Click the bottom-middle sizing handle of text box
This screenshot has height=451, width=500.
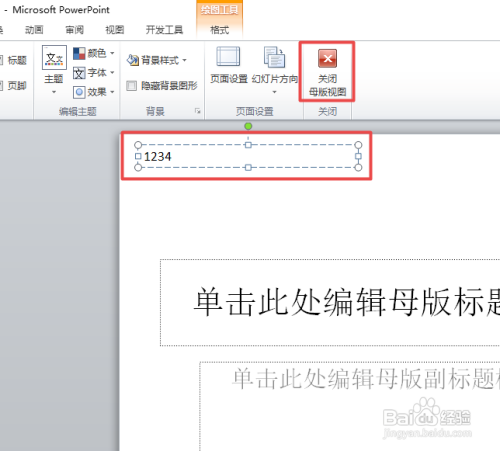click(x=248, y=167)
